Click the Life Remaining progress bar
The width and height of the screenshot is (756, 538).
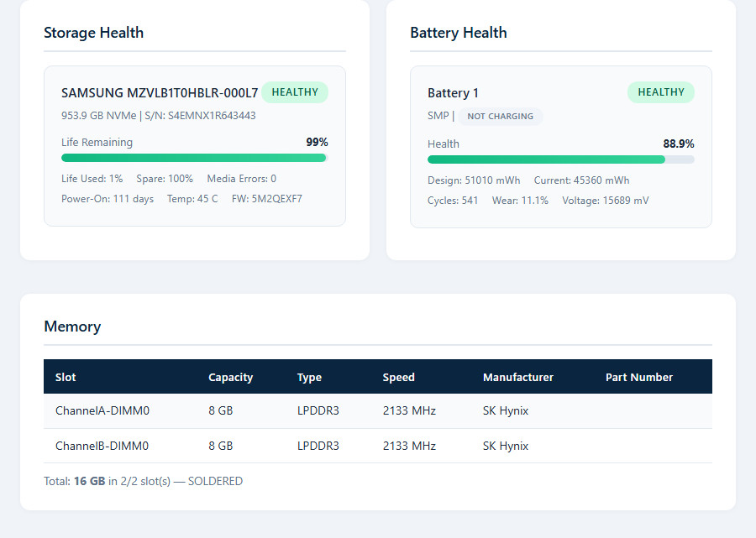195,158
